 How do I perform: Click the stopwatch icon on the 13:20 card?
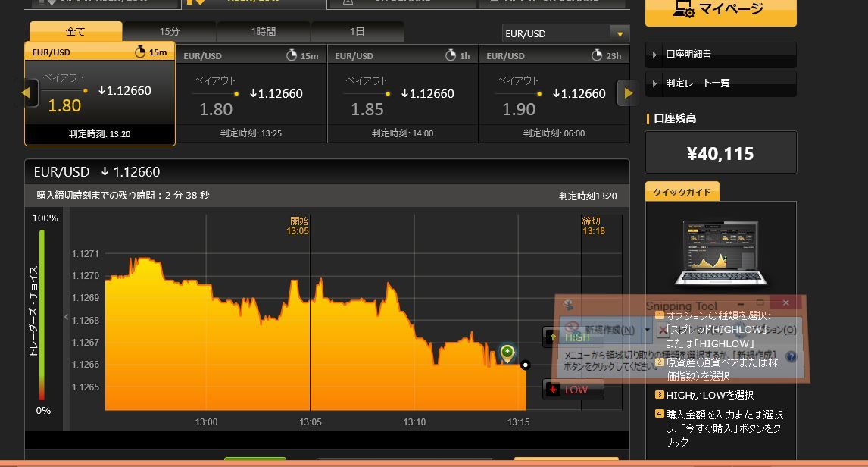click(140, 52)
